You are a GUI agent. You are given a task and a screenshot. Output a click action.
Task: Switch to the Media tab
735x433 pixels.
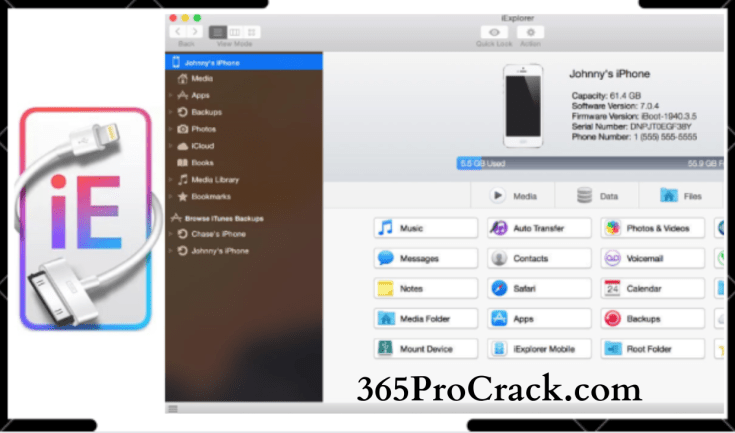(x=513, y=195)
